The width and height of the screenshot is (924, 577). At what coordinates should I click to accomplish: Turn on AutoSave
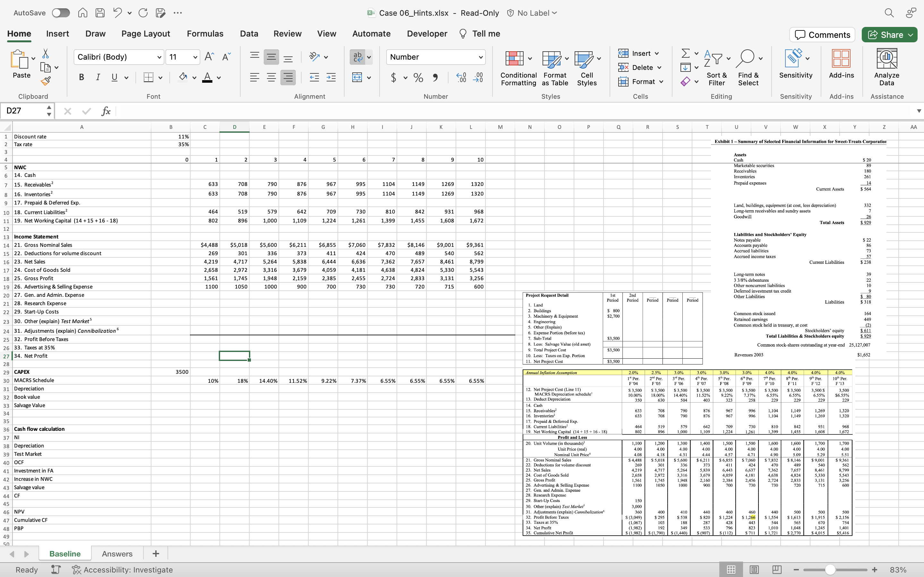pos(60,13)
